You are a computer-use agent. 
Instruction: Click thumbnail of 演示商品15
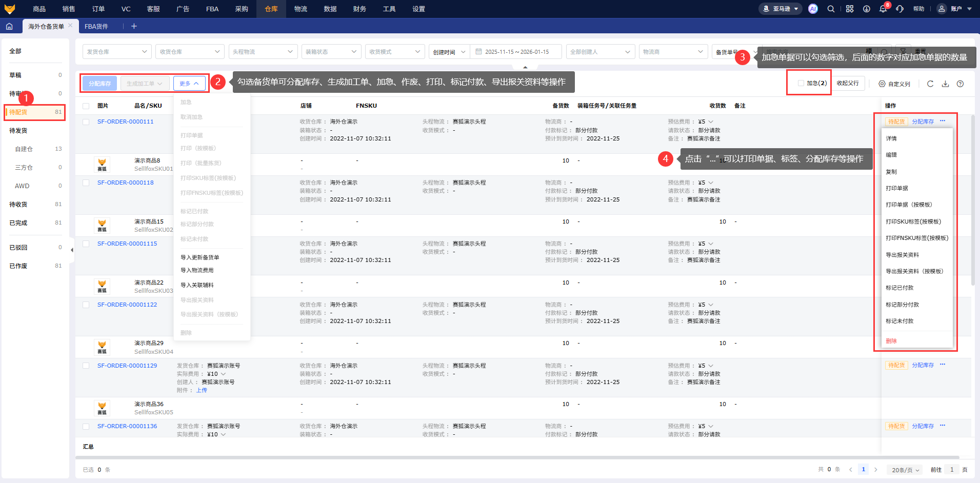click(x=102, y=226)
